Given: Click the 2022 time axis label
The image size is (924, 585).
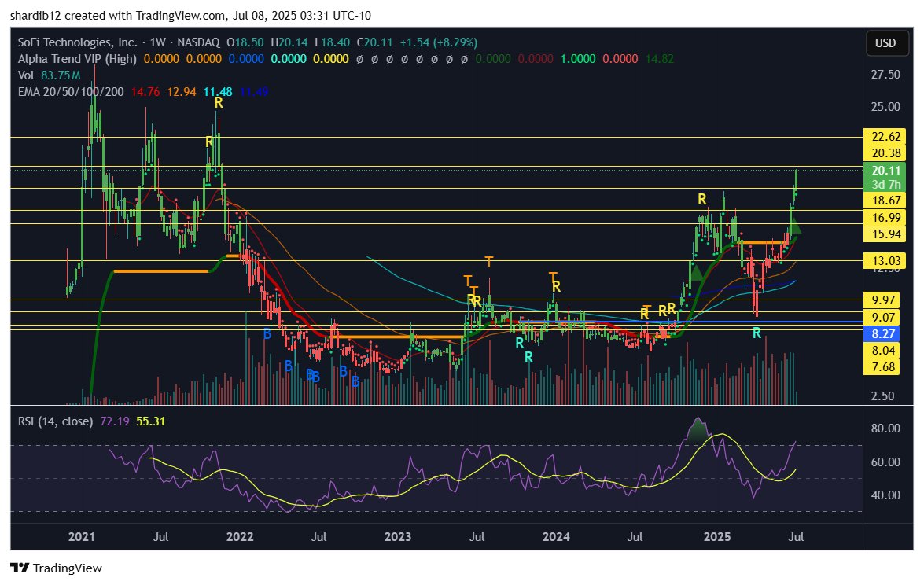Looking at the screenshot, I should click(240, 537).
